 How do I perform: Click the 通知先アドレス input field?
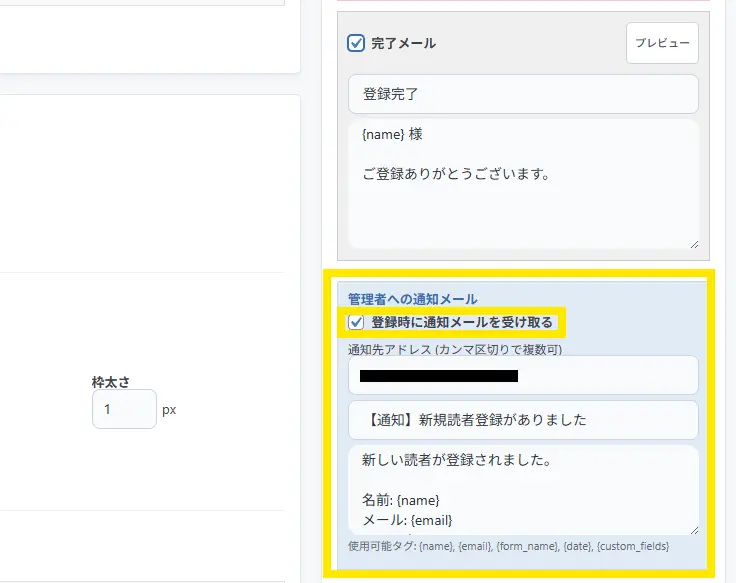(x=522, y=376)
